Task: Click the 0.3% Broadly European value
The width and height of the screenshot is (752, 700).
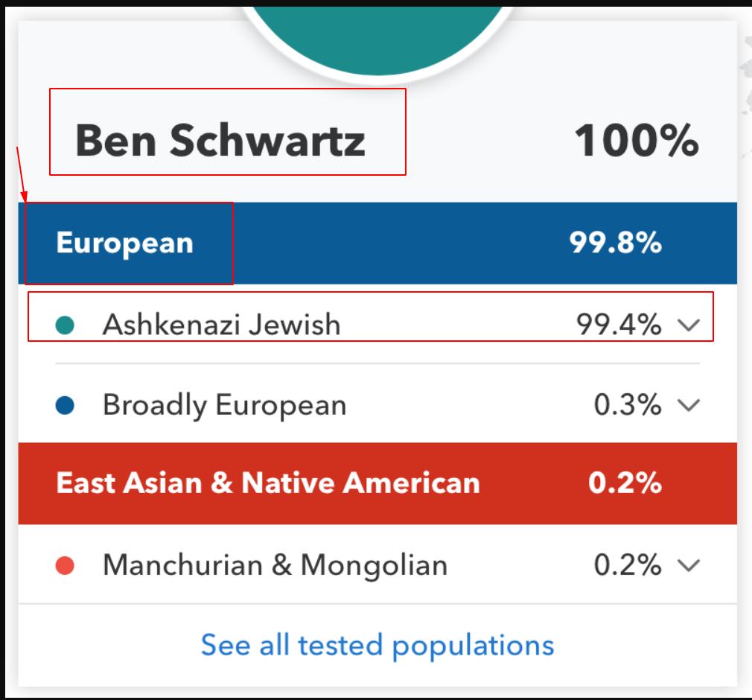Action: (627, 405)
